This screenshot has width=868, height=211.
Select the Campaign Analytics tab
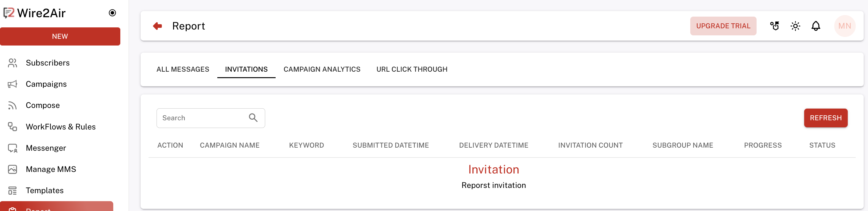click(322, 69)
